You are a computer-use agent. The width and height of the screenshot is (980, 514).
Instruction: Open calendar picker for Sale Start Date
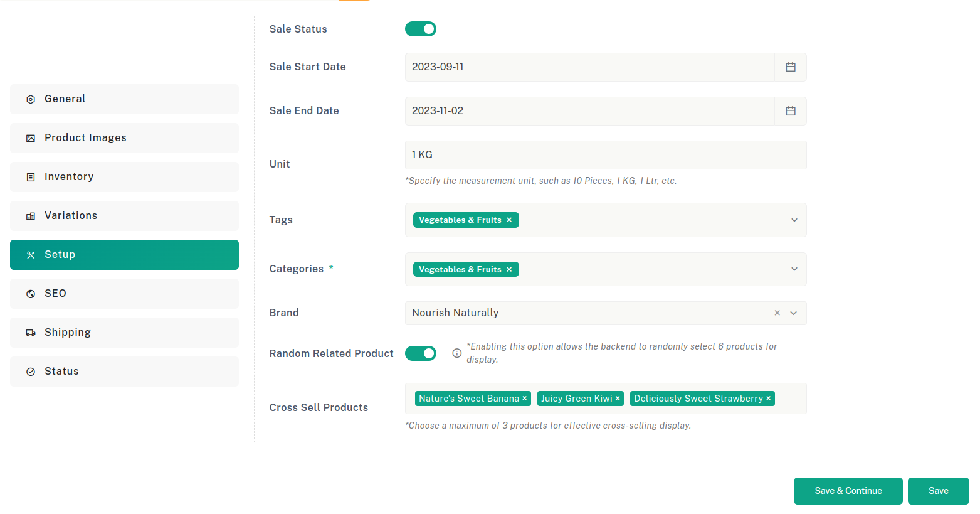[x=791, y=67]
